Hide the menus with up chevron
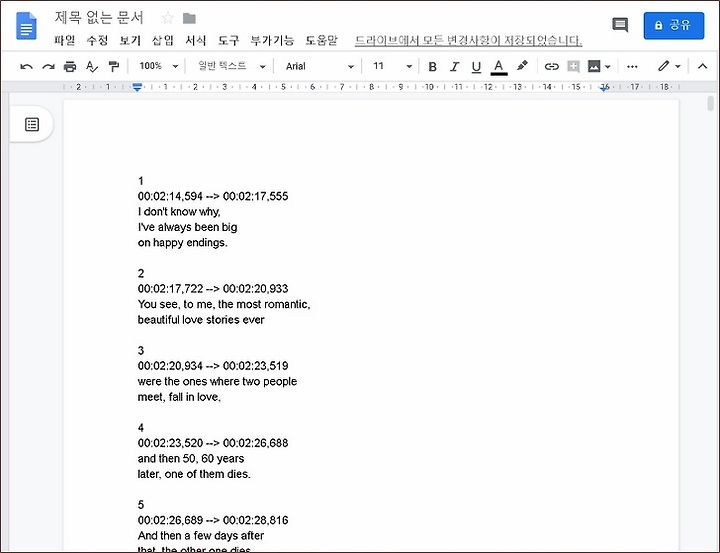The height and width of the screenshot is (553, 720). 702,67
